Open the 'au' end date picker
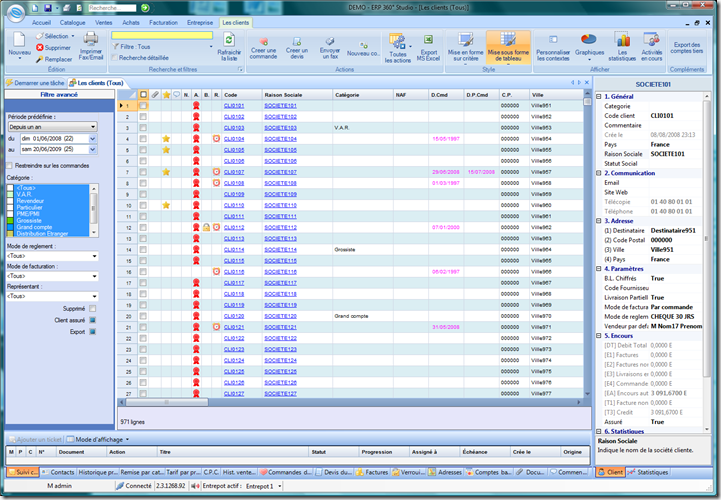Screen dimensions: 721x500 coord(92,149)
